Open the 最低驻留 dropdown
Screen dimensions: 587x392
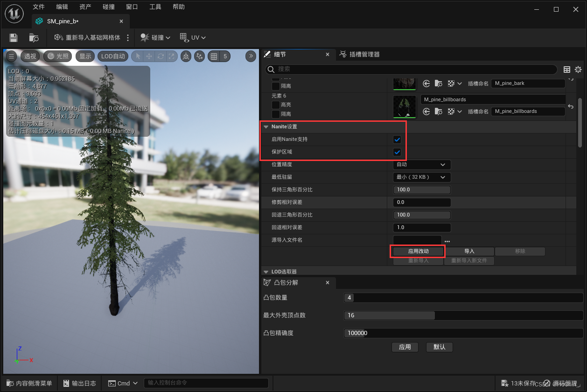pos(421,177)
